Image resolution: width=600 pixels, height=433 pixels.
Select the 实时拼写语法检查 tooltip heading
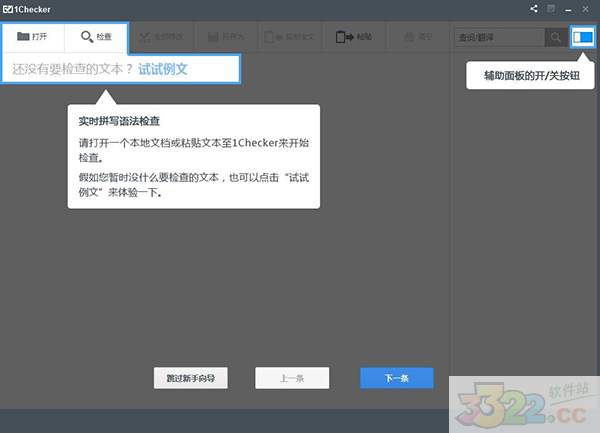(119, 121)
